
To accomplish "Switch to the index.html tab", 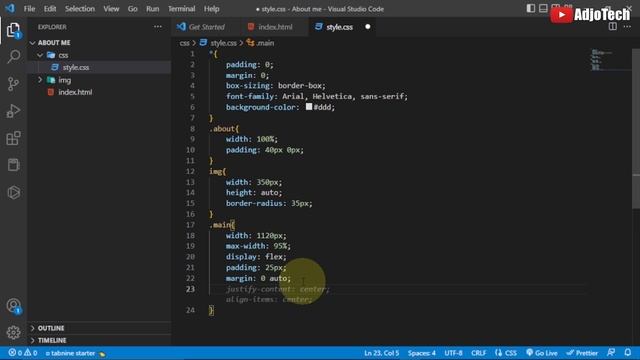I will click(x=275, y=27).
